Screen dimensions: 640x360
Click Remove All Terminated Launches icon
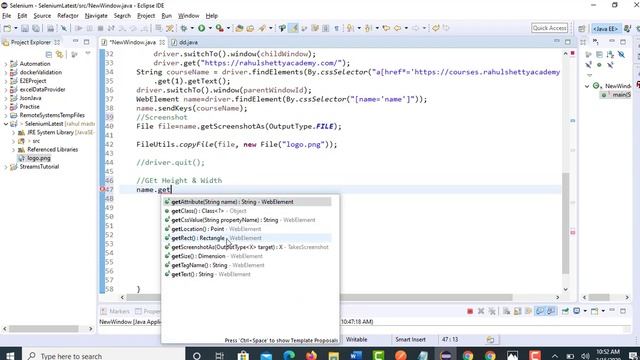(x=492, y=311)
